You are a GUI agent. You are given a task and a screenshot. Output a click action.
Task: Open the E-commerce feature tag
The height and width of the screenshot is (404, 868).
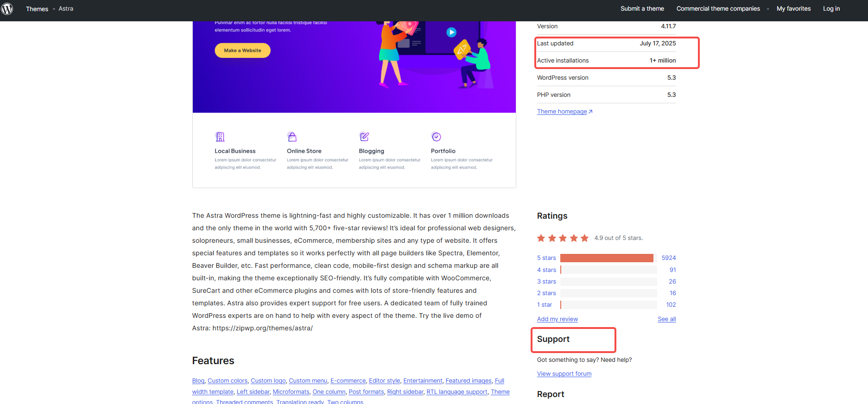(x=348, y=381)
